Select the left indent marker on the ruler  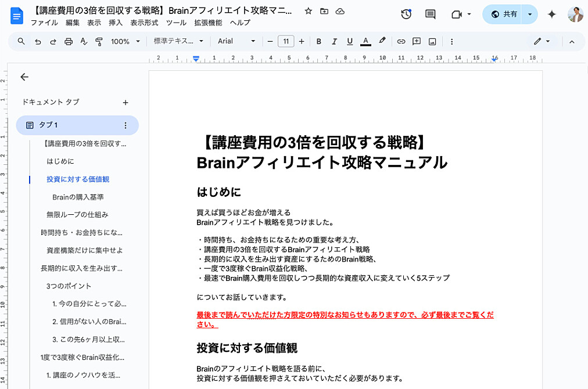coord(196,59)
